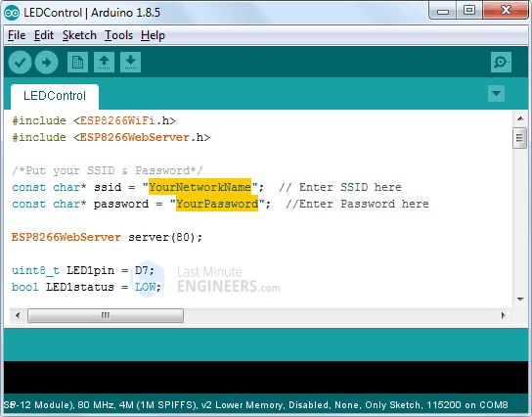
Task: Click the Upload arrow button
Action: pyautogui.click(x=47, y=62)
